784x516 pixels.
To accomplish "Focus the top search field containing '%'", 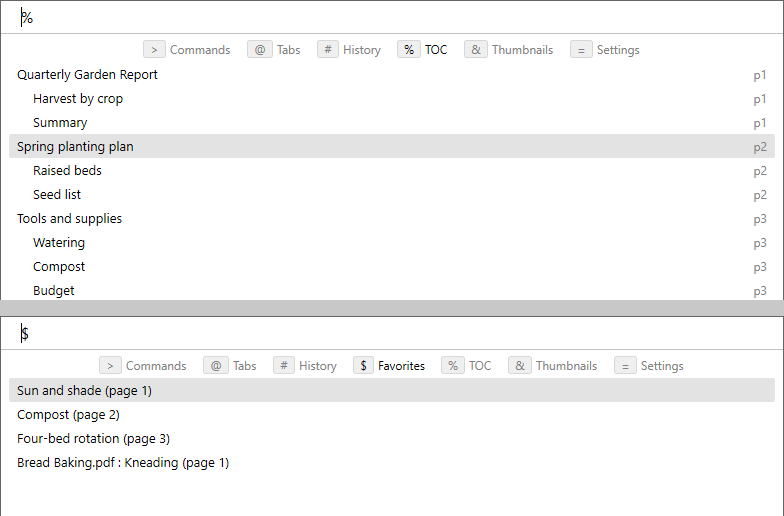I will [x=392, y=18].
